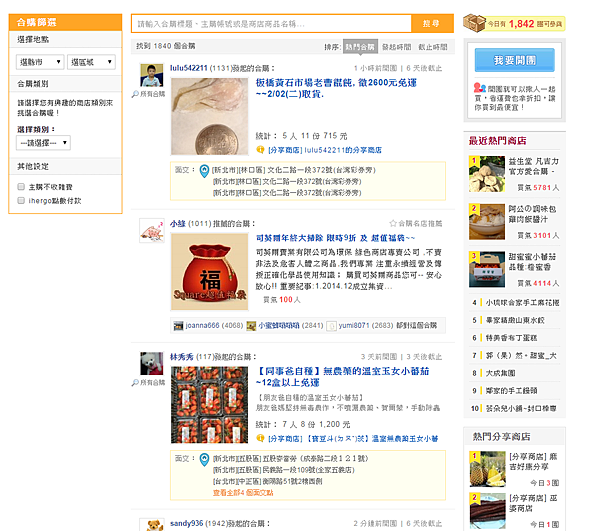Click the orange search button

tap(432, 24)
